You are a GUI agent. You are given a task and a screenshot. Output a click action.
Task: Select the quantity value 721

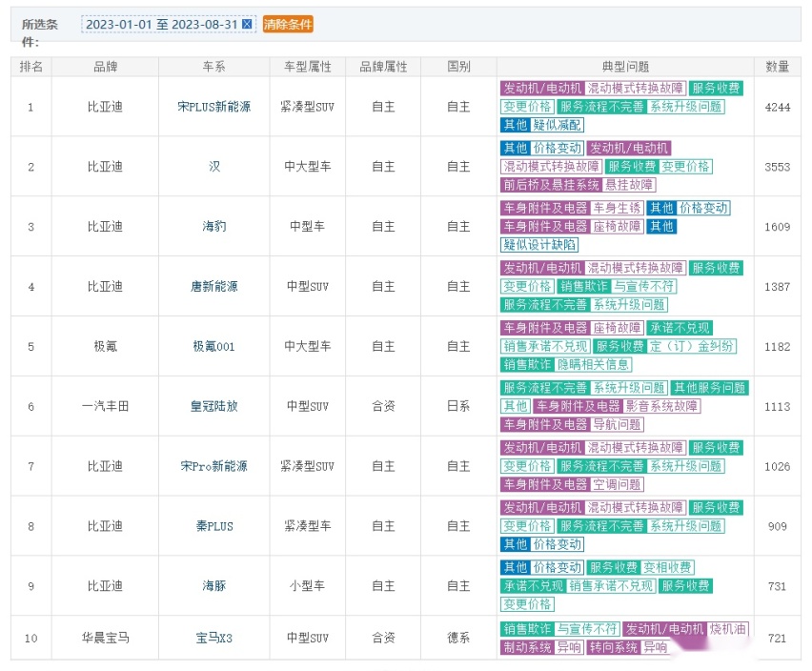click(778, 639)
